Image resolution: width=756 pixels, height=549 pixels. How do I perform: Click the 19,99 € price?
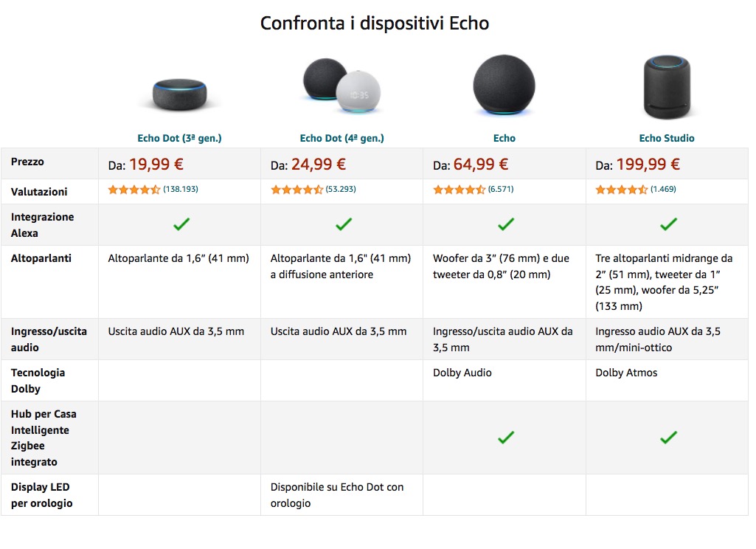[156, 165]
